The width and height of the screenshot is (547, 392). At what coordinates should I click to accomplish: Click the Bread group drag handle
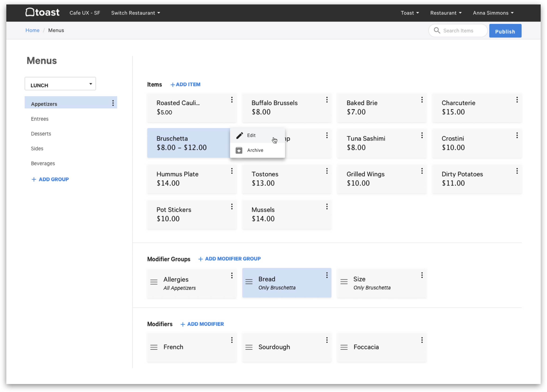coord(249,282)
